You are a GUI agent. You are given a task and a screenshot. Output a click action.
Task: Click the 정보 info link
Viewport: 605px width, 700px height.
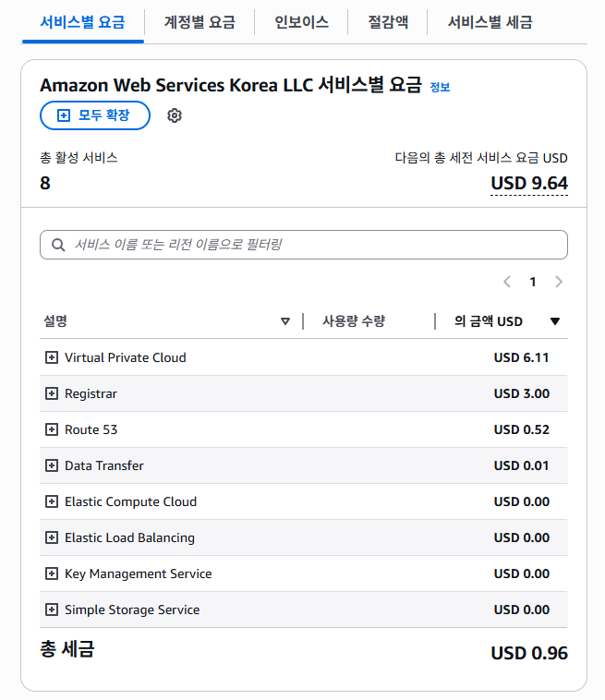[440, 87]
